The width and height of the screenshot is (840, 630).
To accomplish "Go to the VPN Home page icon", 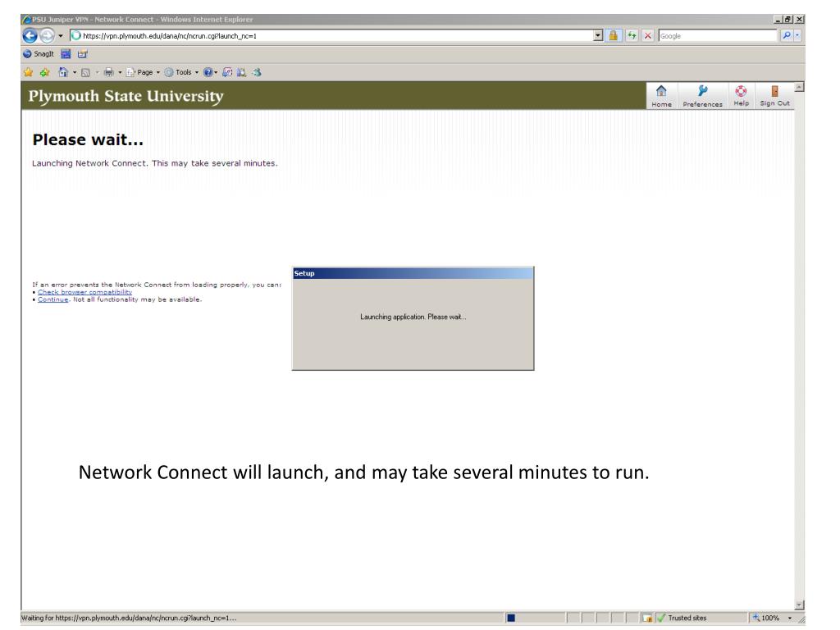I will (x=661, y=96).
